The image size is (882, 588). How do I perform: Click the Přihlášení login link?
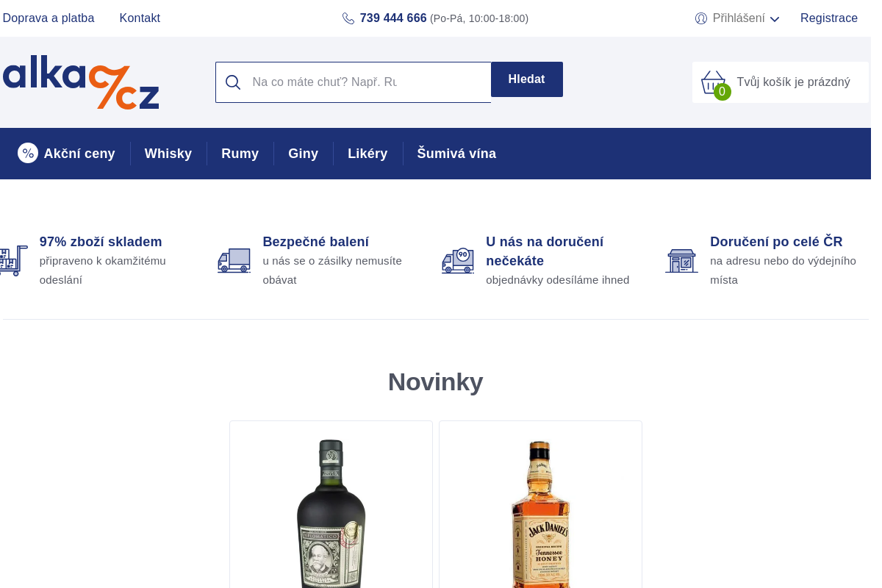click(x=739, y=18)
